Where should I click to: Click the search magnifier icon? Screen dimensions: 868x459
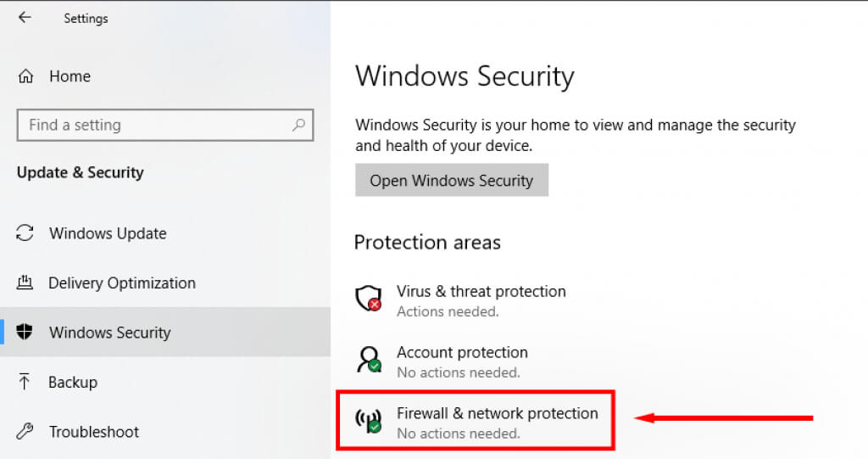[x=298, y=125]
